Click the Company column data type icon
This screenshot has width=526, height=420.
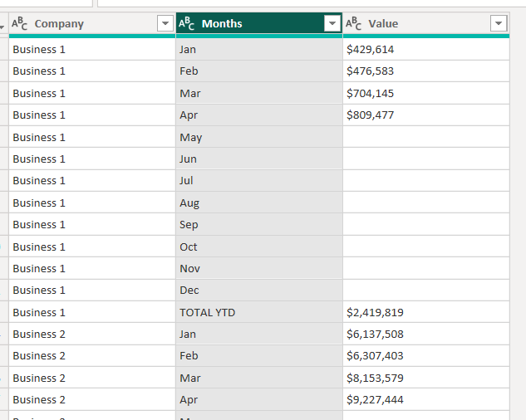click(19, 23)
